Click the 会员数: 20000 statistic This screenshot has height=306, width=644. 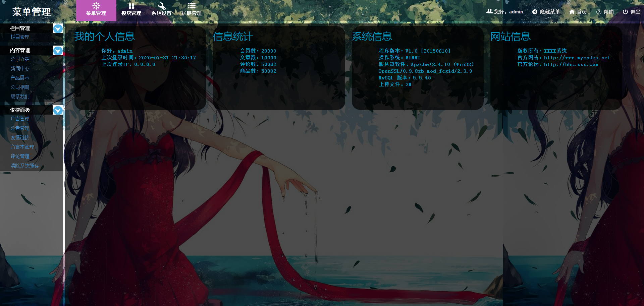[258, 51]
